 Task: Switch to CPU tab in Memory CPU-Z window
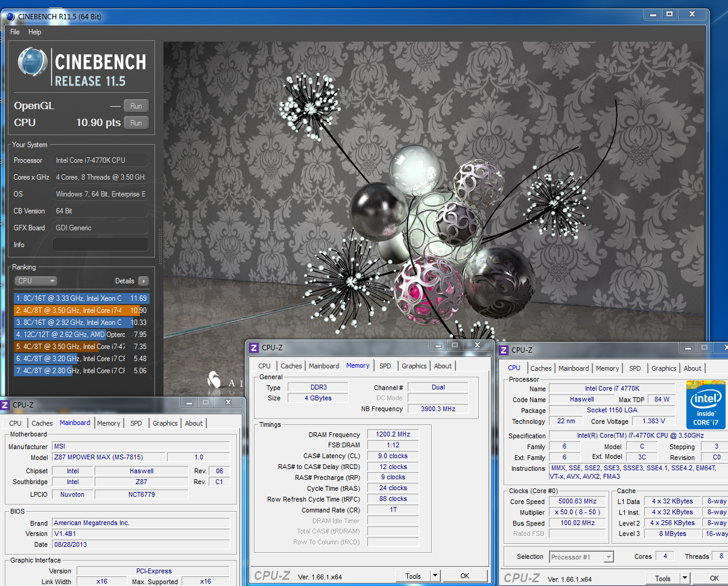click(264, 366)
